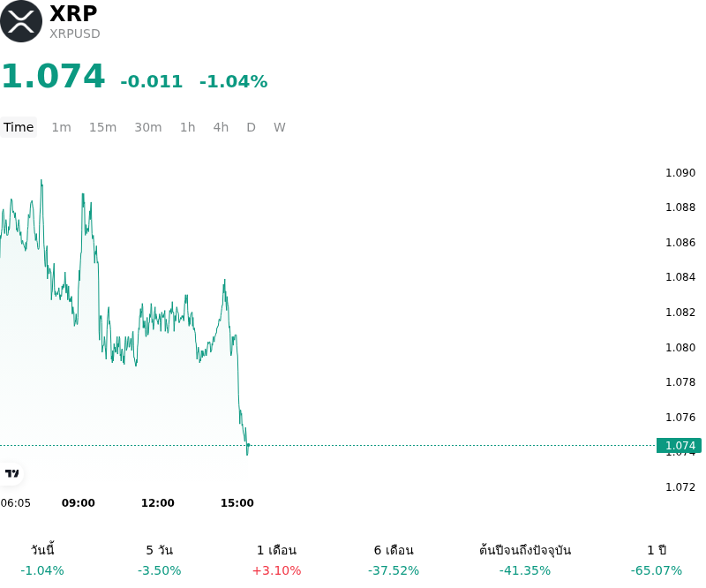
Task: Click the XRP coin logo icon
Action: 20,21
